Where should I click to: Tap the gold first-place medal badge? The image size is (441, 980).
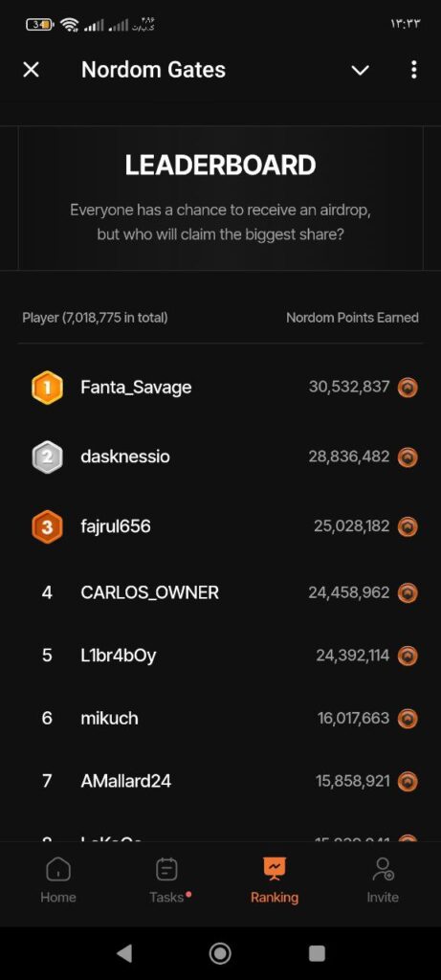tap(47, 388)
